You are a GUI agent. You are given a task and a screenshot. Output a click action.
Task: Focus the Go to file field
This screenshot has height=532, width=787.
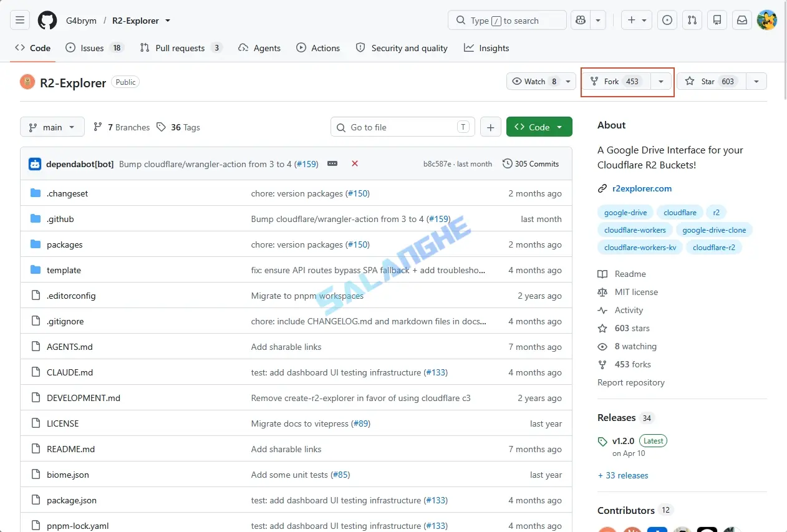tap(403, 127)
